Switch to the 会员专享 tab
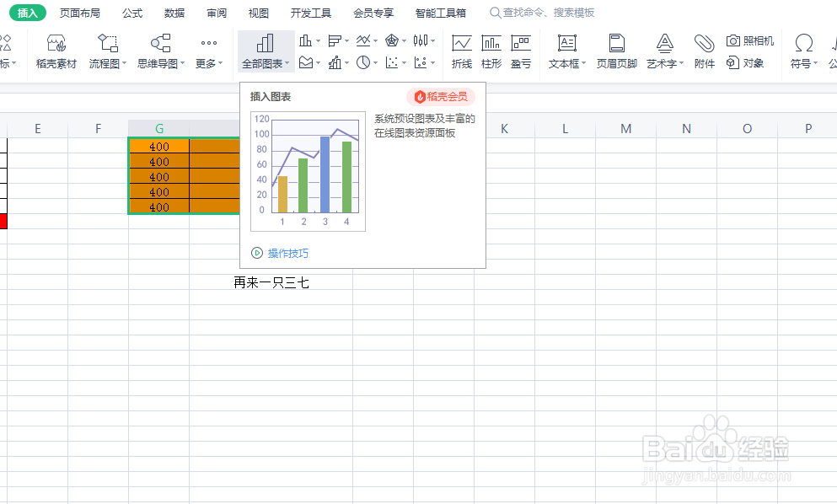 (x=373, y=13)
